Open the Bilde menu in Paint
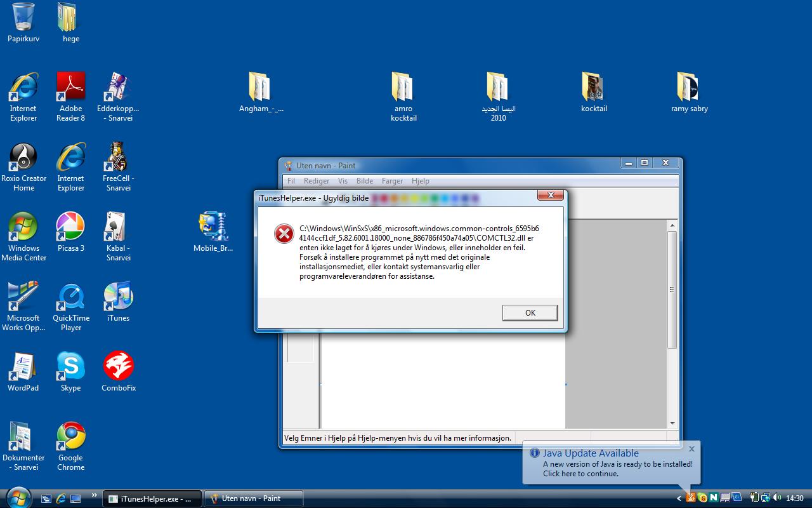 tap(365, 181)
